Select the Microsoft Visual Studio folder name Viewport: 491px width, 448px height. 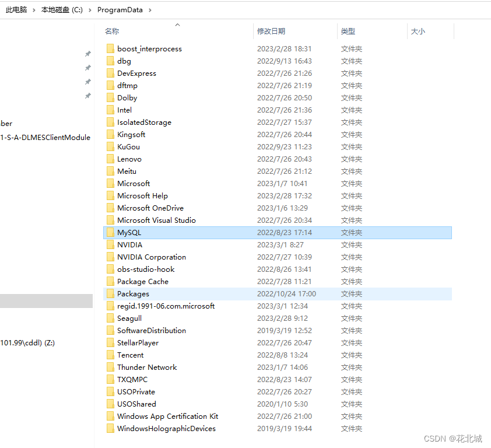[156, 220]
